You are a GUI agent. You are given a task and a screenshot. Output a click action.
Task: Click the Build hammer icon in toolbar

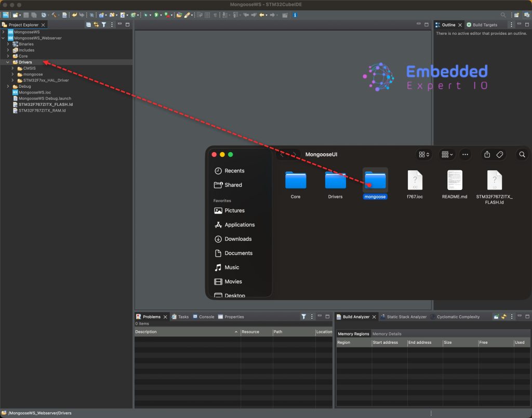(54, 15)
